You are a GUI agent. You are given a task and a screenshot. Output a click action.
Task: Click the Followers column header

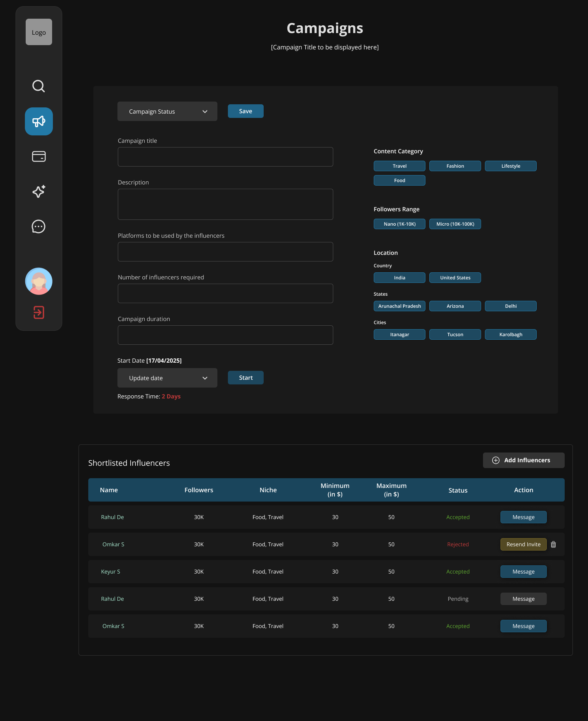[x=199, y=490]
